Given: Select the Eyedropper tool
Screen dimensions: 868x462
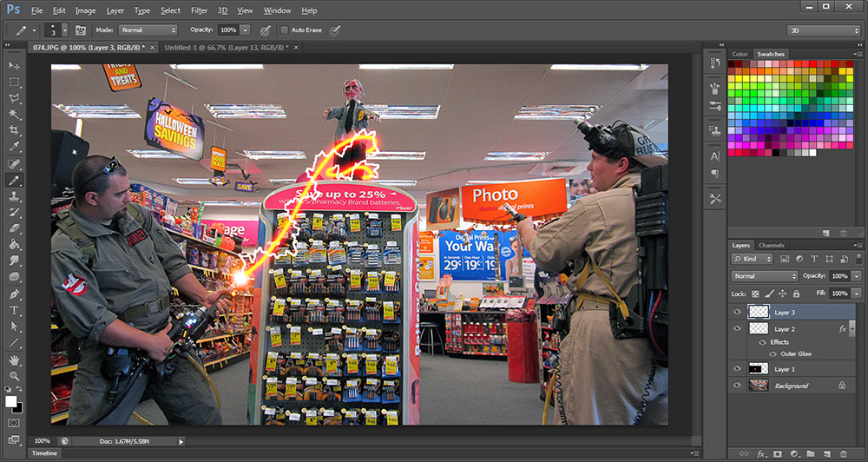Looking at the screenshot, I should [14, 146].
